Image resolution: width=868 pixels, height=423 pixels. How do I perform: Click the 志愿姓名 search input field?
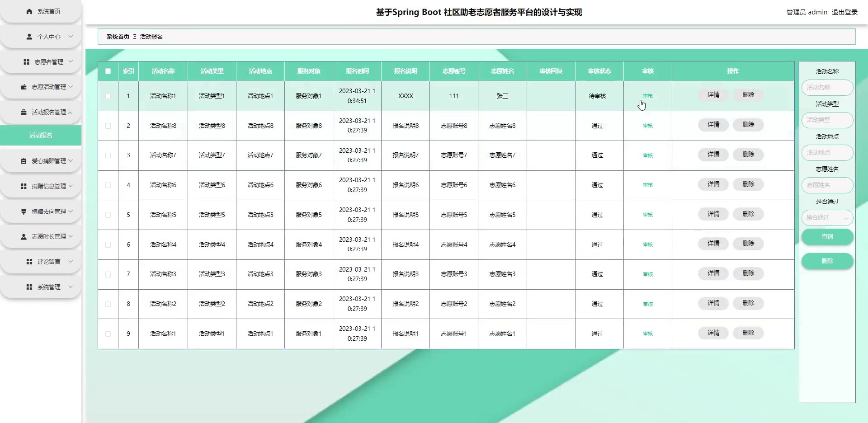827,185
